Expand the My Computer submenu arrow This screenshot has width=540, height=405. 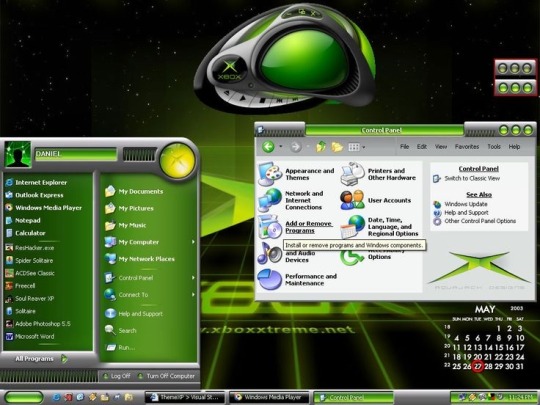pos(193,242)
